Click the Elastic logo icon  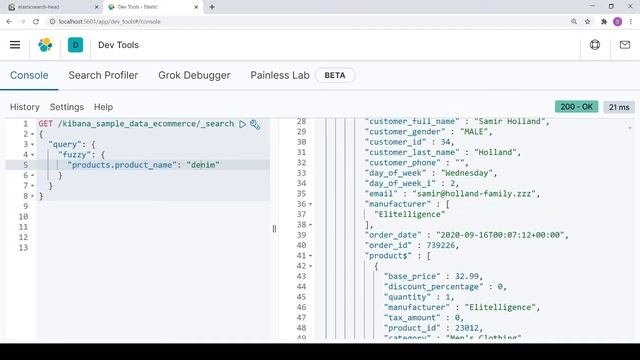45,45
